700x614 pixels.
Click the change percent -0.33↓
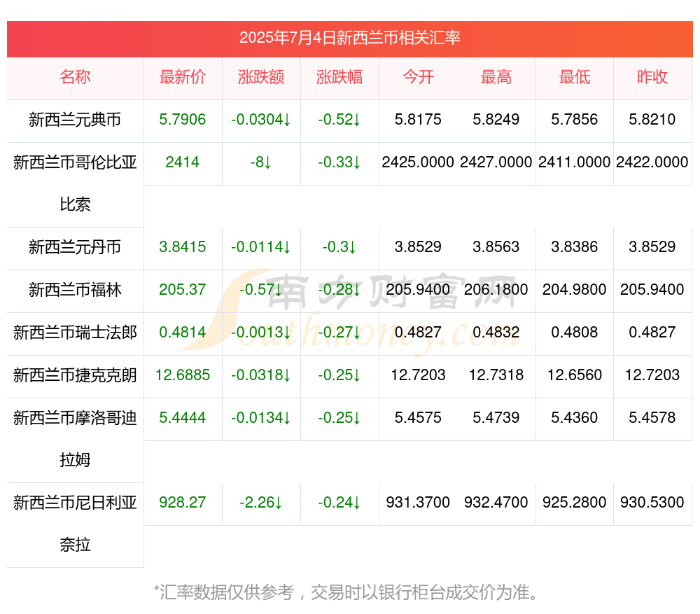click(339, 162)
